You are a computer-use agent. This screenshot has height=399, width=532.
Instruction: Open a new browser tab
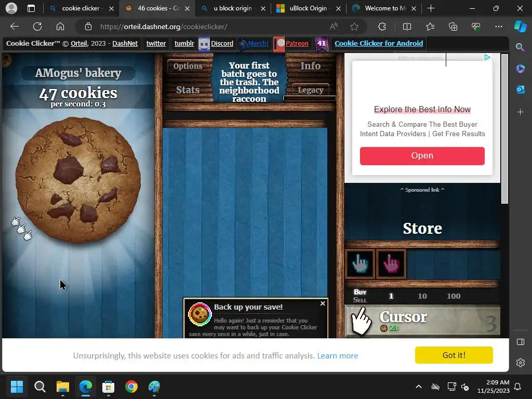[431, 8]
